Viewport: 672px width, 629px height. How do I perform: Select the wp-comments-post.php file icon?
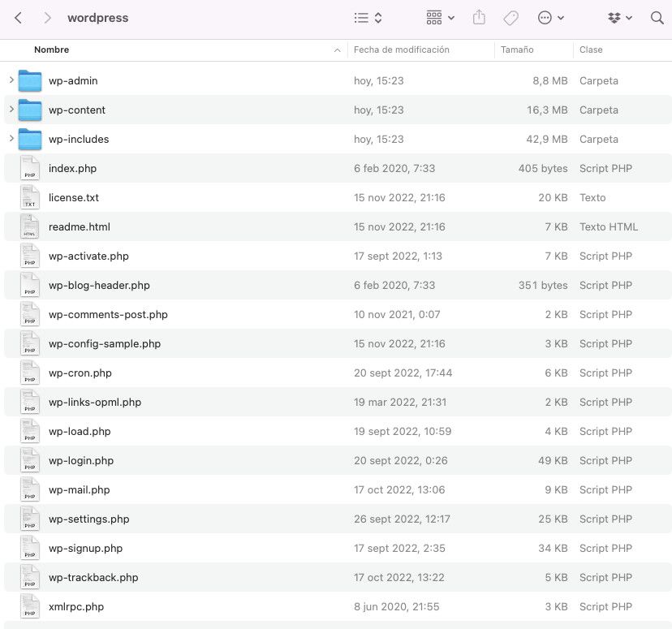click(x=30, y=314)
